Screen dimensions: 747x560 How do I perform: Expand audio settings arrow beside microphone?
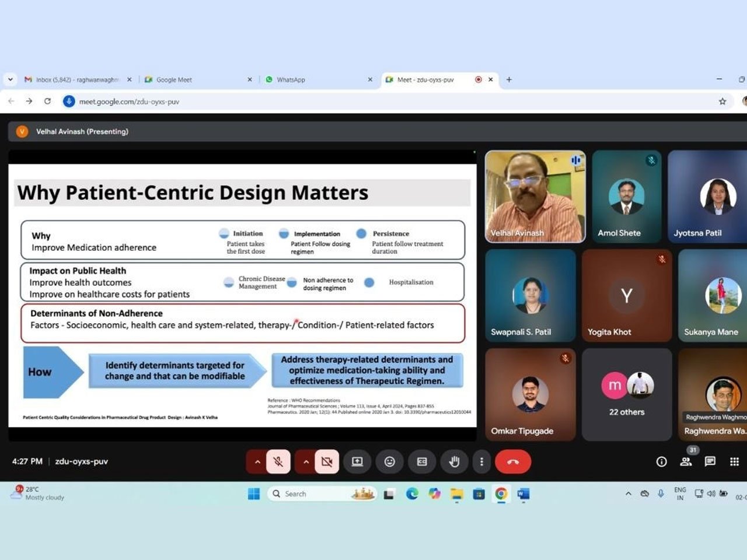pyautogui.click(x=257, y=462)
